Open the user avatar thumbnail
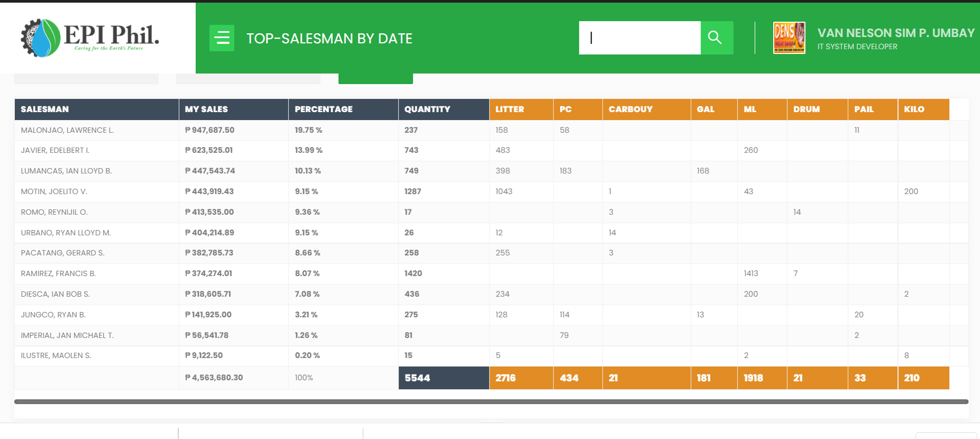 tap(789, 38)
